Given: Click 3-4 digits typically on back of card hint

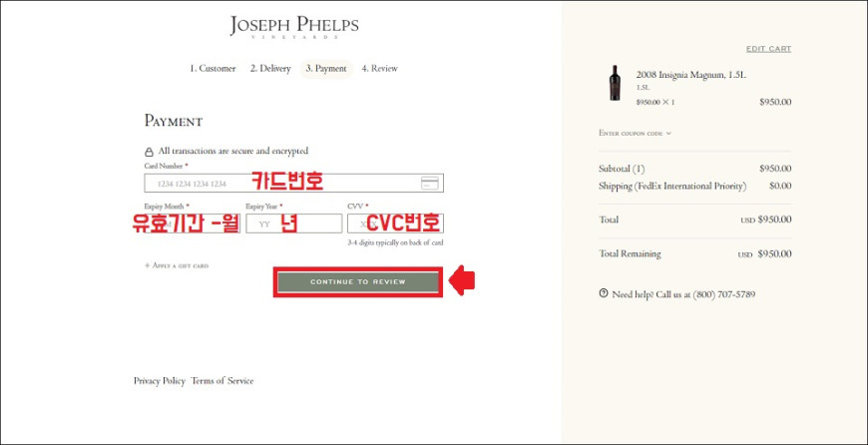Looking at the screenshot, I should click(395, 242).
